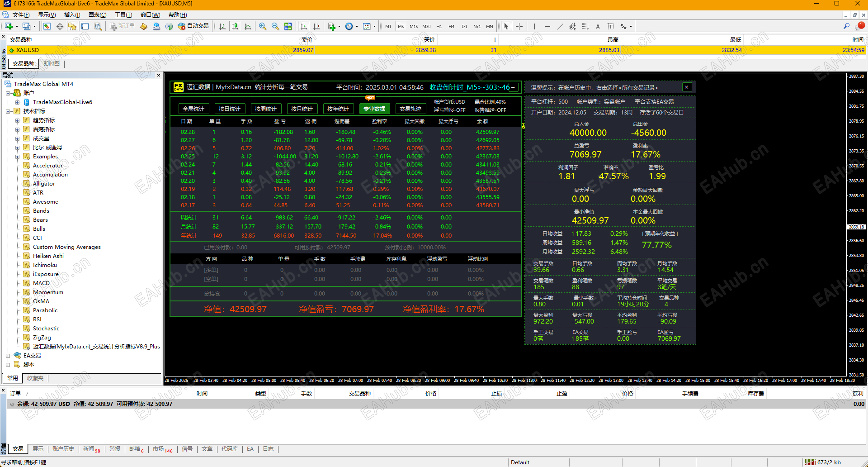Toggle the Data Window crosshair-circle icon
This screenshot has height=467, width=868.
point(60,26)
